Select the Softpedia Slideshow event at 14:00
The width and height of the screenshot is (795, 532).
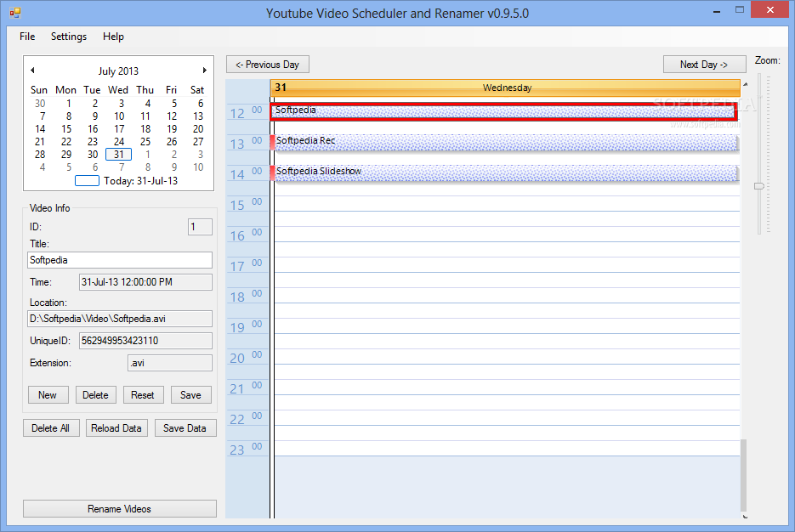coord(504,173)
